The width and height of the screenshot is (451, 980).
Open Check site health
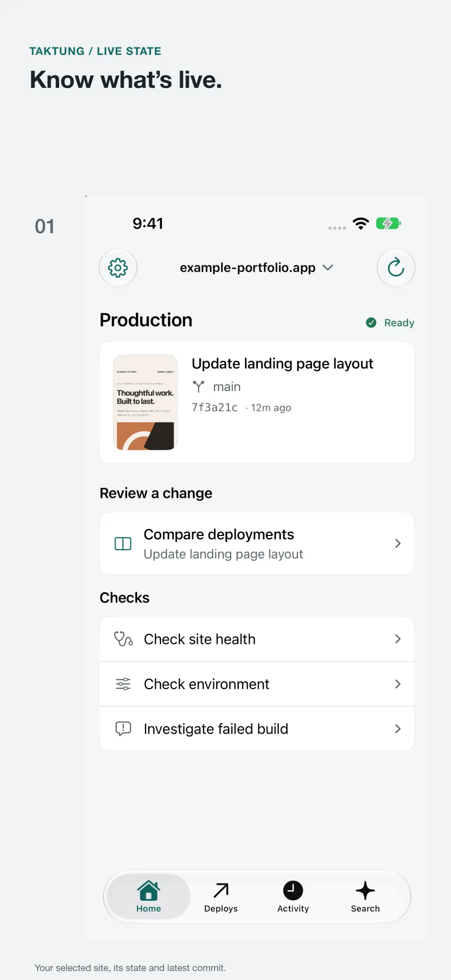[x=257, y=639]
